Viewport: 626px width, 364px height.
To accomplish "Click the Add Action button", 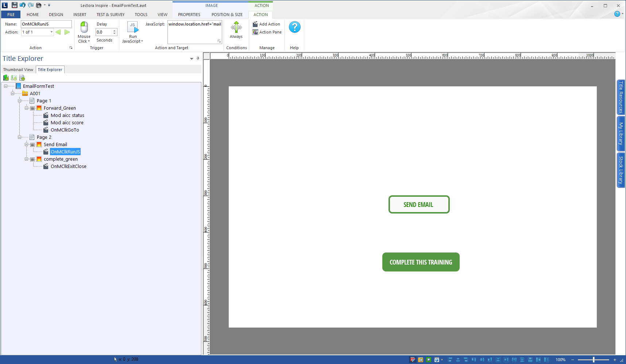I will point(267,24).
